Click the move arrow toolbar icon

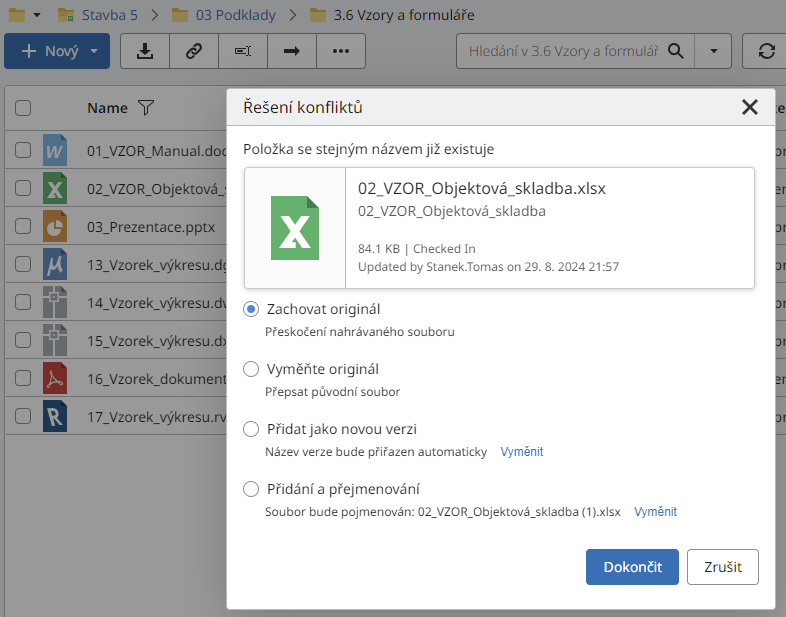click(292, 51)
